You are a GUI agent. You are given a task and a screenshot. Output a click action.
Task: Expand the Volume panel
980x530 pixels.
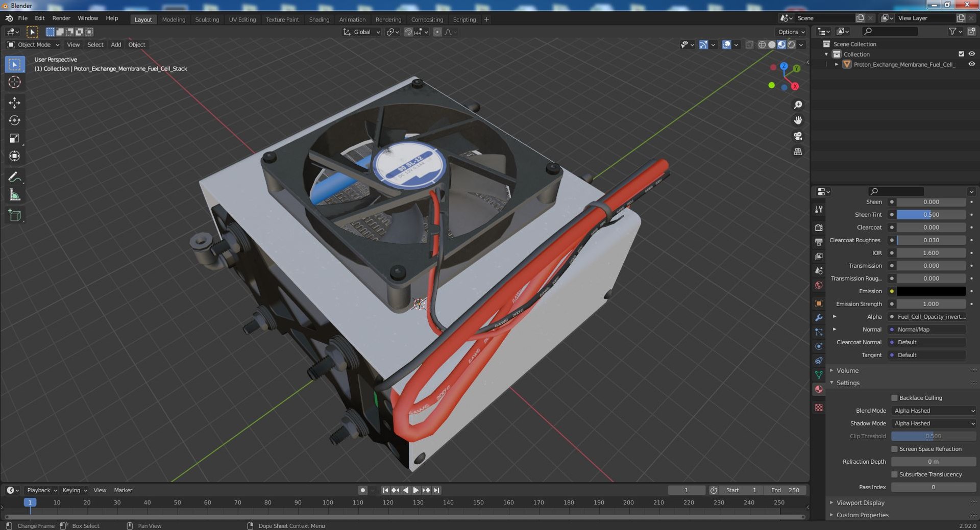(847, 370)
